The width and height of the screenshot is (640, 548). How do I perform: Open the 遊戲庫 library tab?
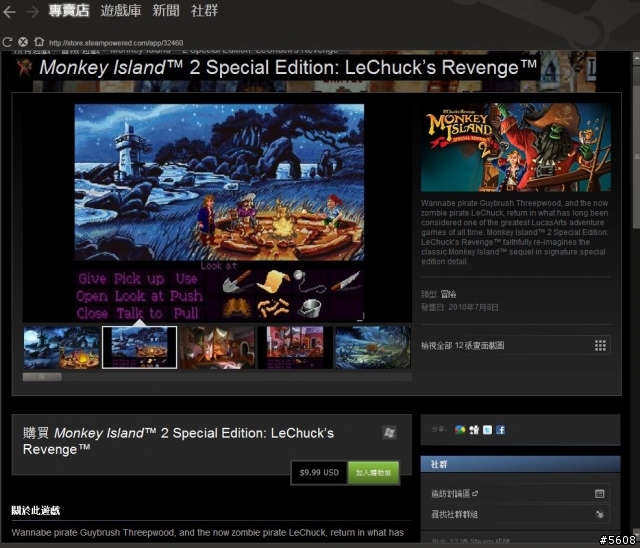tap(121, 10)
